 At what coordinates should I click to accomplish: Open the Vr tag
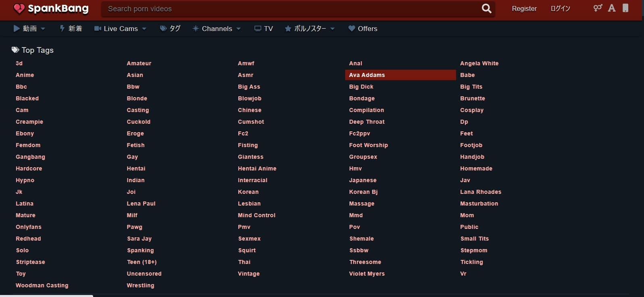click(463, 274)
